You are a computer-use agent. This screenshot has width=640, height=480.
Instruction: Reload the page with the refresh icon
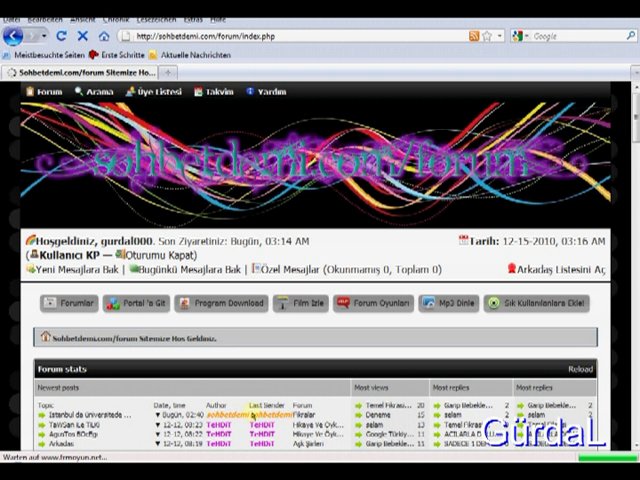click(61, 36)
